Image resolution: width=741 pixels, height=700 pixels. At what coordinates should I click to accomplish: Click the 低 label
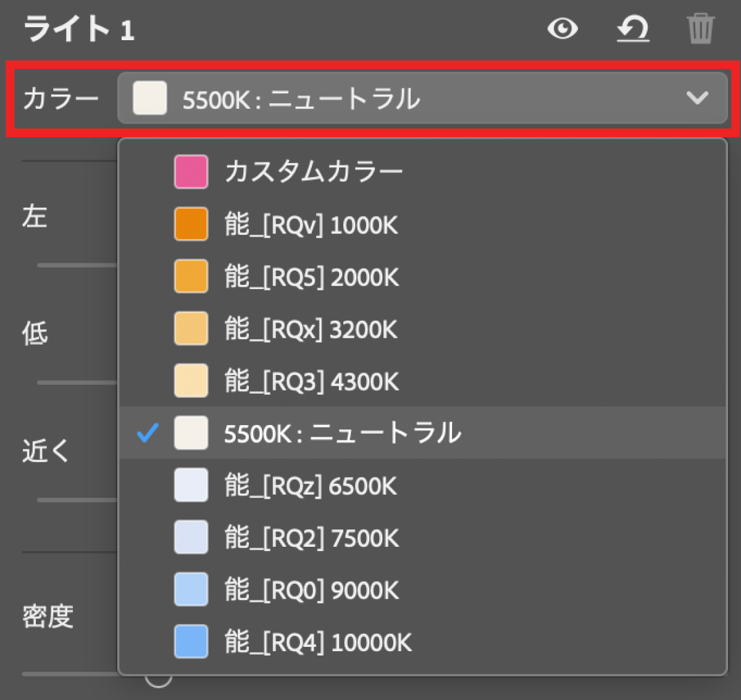point(35,334)
